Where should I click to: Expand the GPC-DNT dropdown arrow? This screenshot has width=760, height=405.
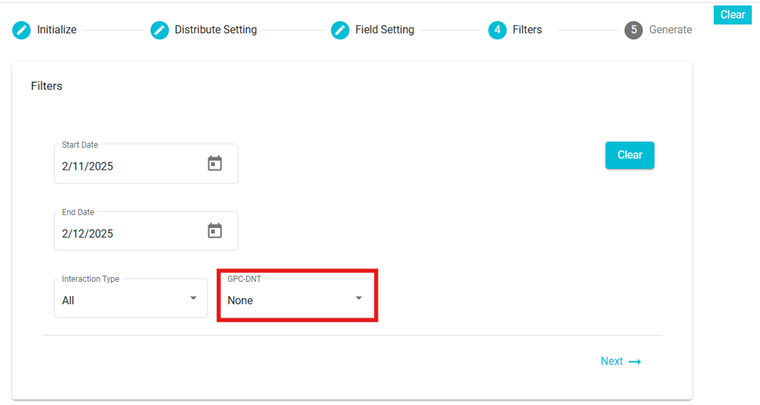359,298
